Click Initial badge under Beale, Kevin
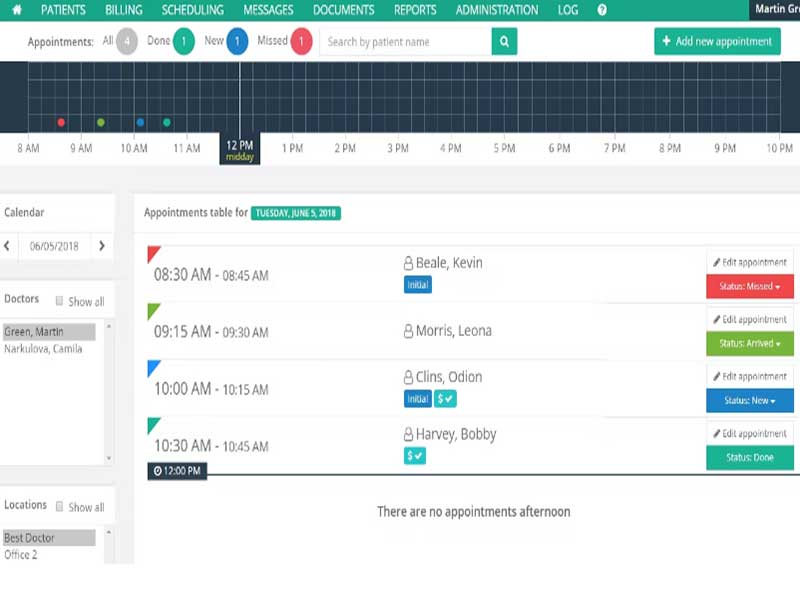This screenshot has width=800, height=600. tap(418, 285)
